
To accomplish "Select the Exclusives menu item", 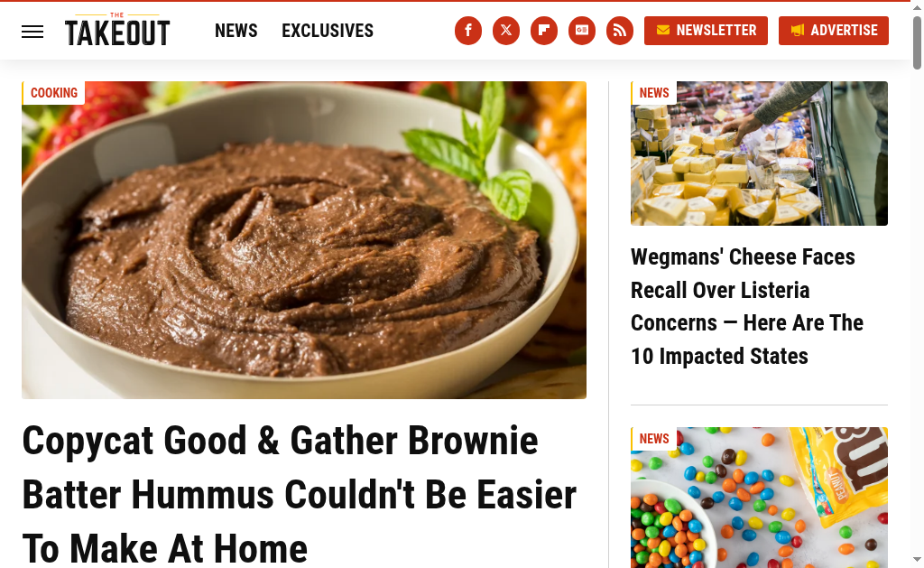I will click(x=328, y=31).
